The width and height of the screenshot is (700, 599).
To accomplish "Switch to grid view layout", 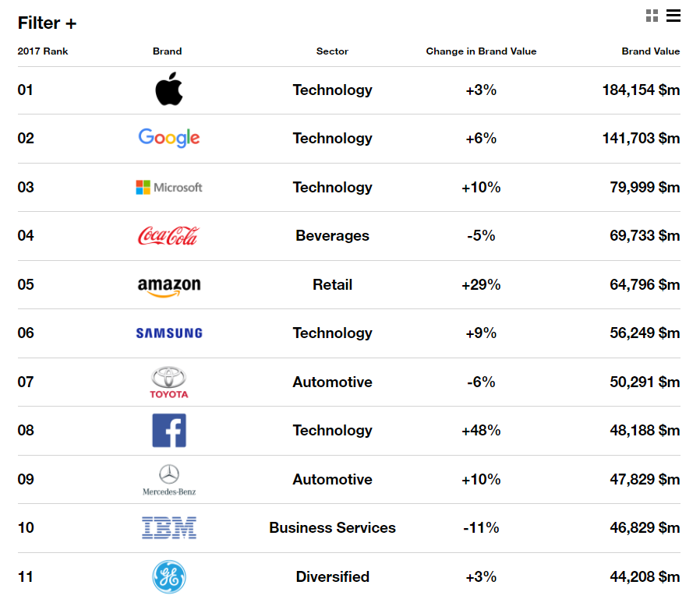I will point(652,15).
